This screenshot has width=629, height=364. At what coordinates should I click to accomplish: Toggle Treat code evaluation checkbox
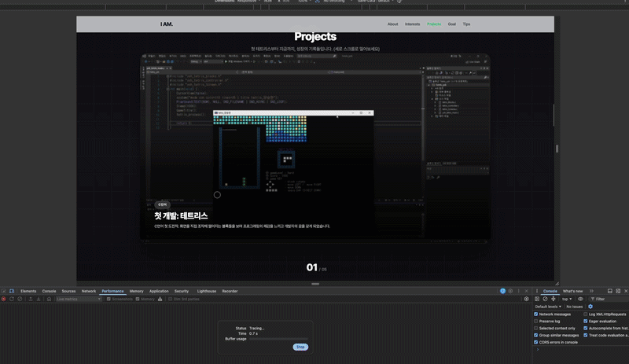(585, 335)
